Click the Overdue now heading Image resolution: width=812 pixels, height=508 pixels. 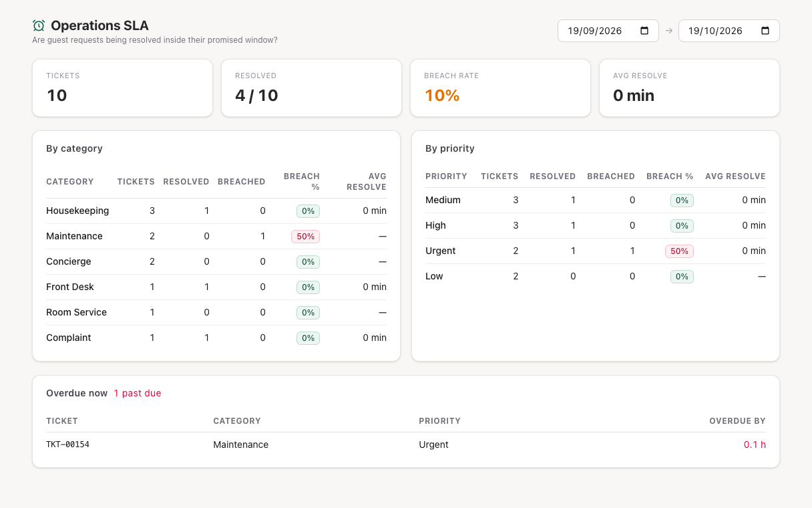click(77, 393)
